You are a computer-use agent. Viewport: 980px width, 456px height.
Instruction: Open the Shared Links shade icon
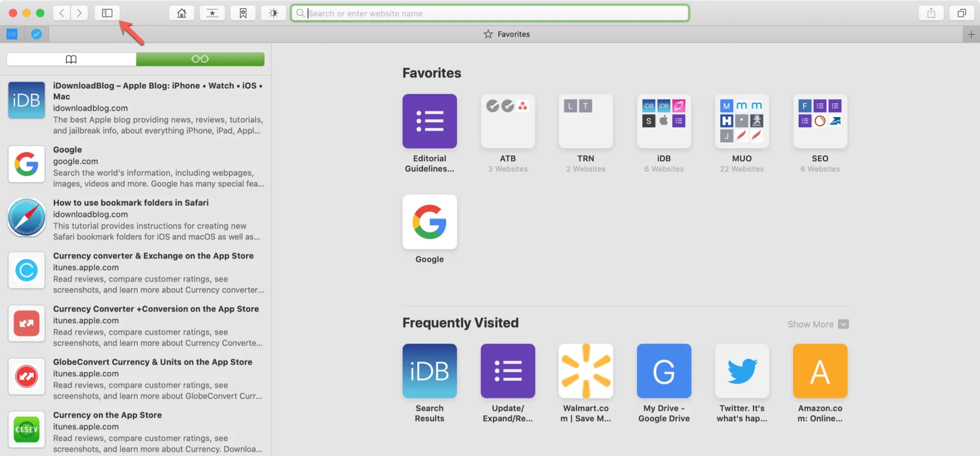click(273, 13)
